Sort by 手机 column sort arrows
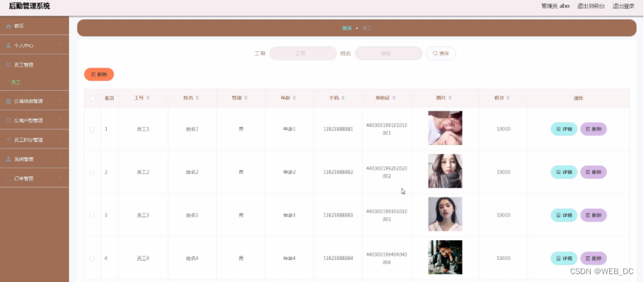This screenshot has width=644, height=282. pos(343,98)
